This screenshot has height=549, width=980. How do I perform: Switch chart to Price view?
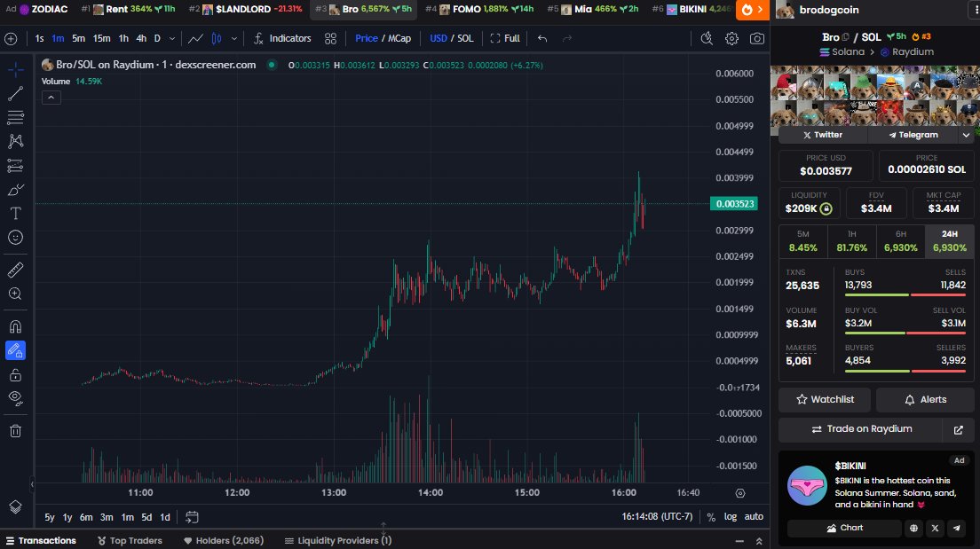pos(367,39)
